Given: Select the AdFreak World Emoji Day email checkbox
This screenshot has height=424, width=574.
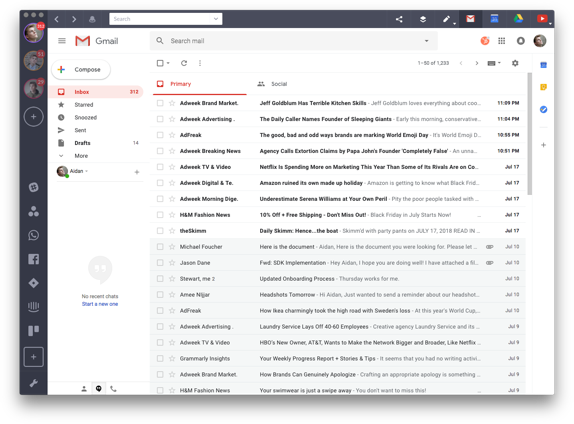Looking at the screenshot, I should click(x=160, y=135).
